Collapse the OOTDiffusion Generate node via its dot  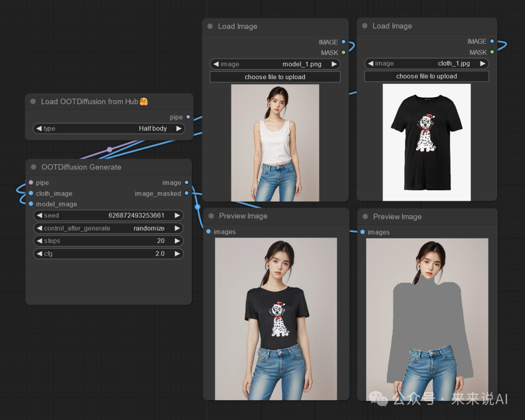(34, 167)
